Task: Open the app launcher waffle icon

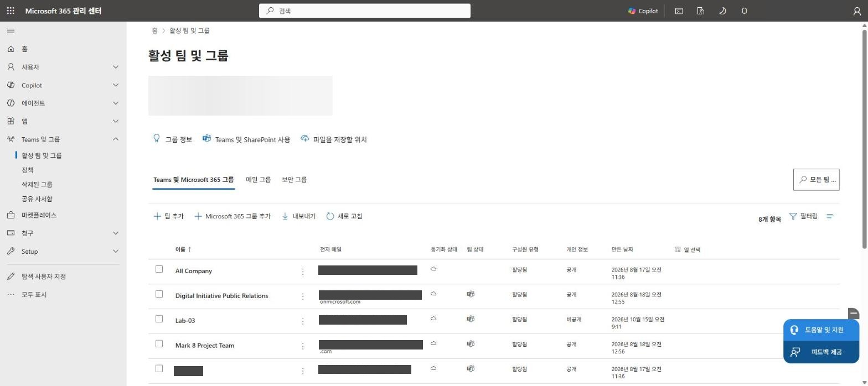Action: click(x=11, y=11)
